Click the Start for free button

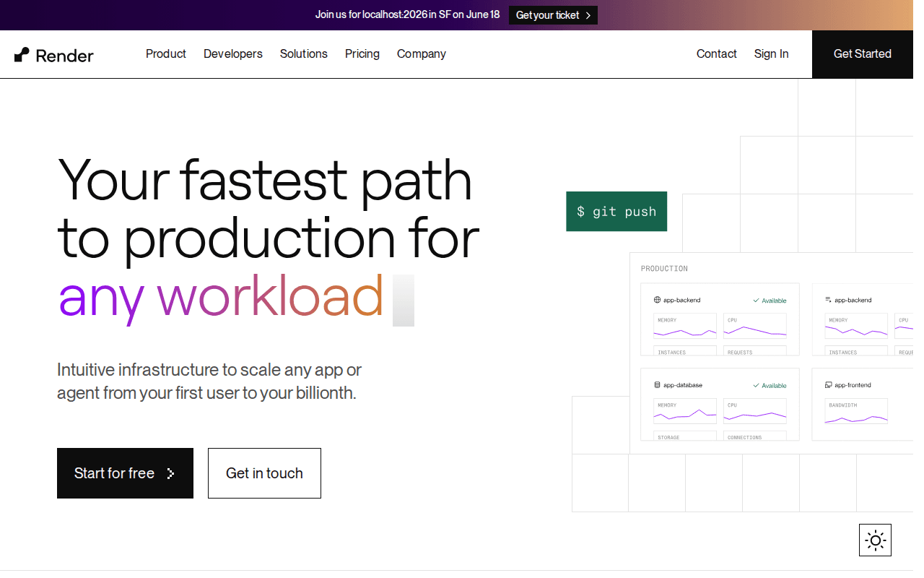[x=125, y=473]
